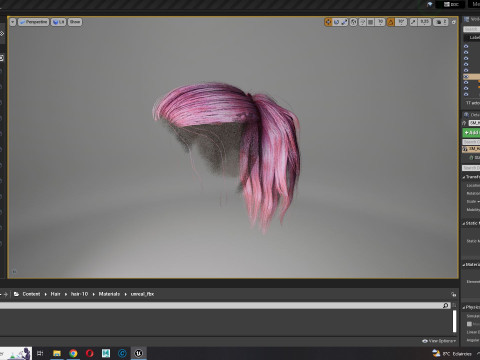Open the View Options menu
Screen dimensions: 480x360
(x=439, y=341)
